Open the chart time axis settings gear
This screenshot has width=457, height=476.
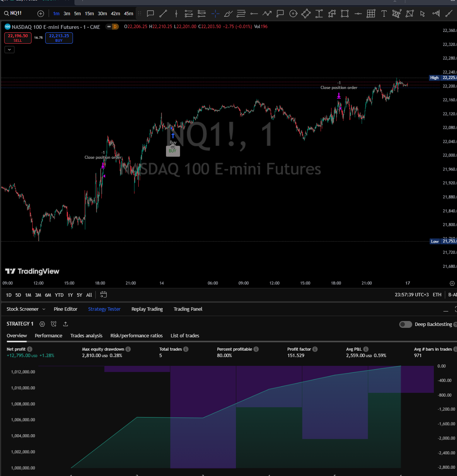(x=452, y=283)
